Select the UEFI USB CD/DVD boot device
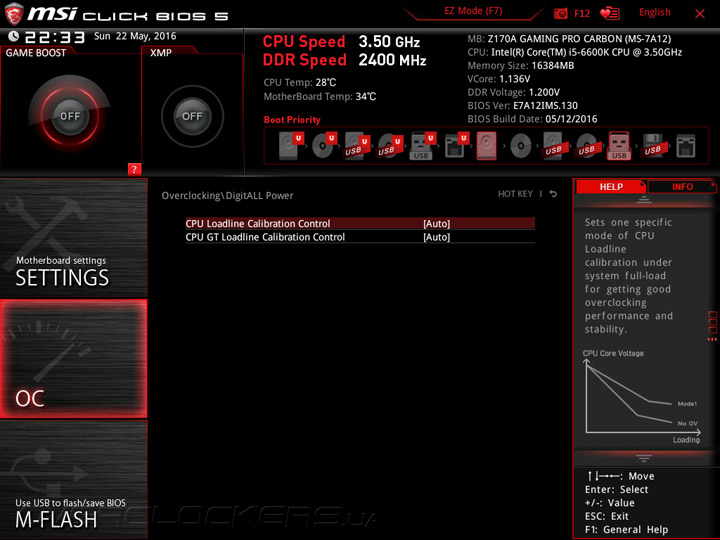 point(389,146)
